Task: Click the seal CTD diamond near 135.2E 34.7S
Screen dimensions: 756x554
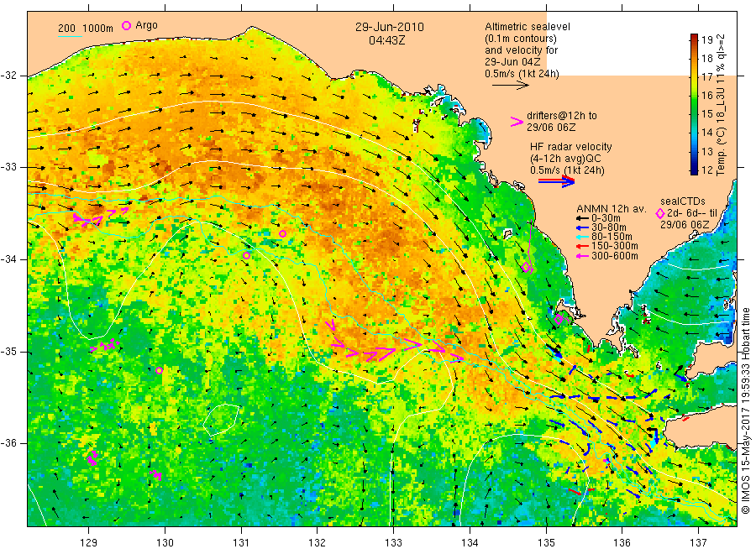Action: coord(559,319)
